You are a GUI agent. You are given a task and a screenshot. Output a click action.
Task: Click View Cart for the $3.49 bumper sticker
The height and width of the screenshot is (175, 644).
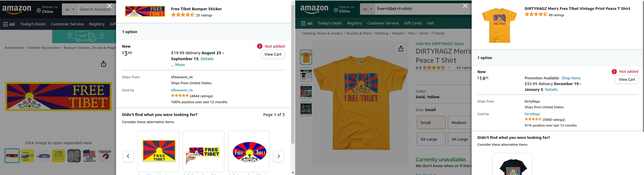point(273,54)
